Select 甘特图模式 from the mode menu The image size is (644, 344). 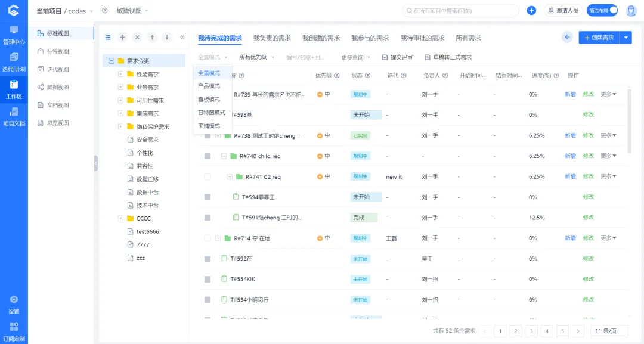click(x=212, y=113)
